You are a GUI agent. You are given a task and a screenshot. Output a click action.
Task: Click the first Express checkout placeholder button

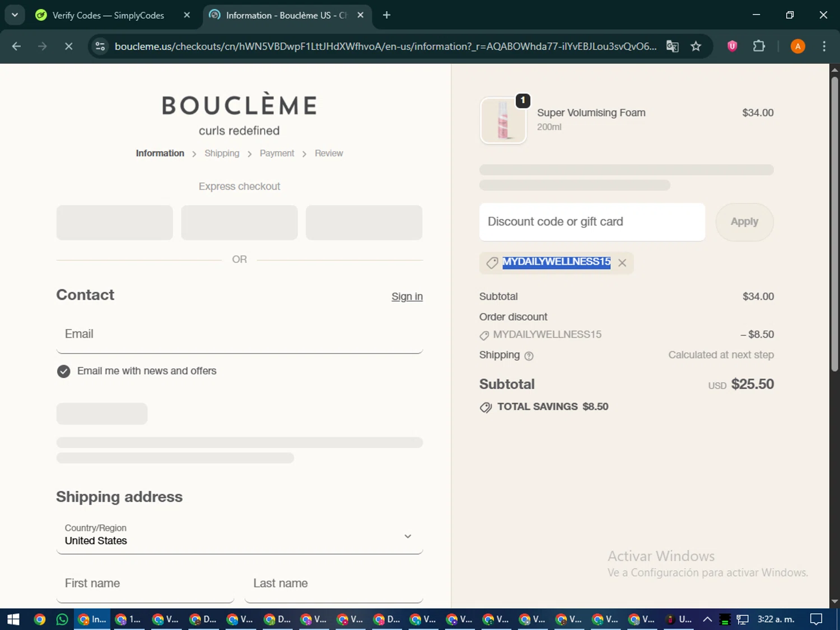coord(114,222)
